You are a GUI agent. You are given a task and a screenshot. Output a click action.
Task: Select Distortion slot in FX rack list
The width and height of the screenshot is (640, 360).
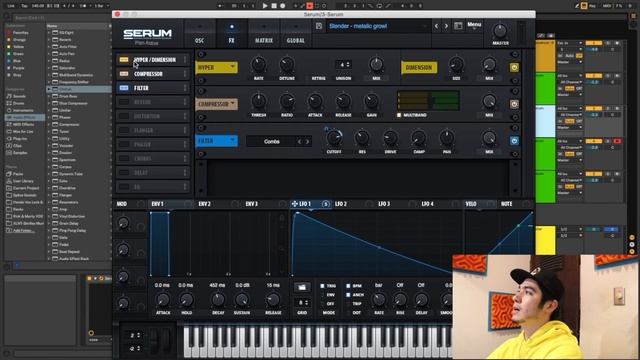point(152,116)
